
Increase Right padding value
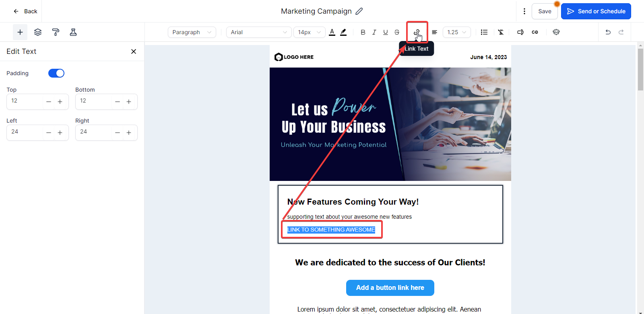(x=129, y=133)
